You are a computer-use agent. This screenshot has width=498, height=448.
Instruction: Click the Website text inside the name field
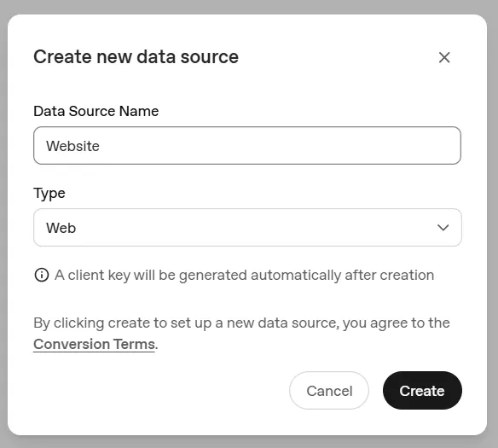coord(72,146)
